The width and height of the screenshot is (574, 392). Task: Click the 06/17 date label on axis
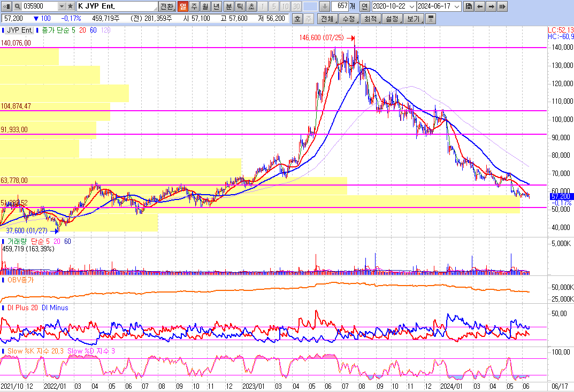point(560,387)
